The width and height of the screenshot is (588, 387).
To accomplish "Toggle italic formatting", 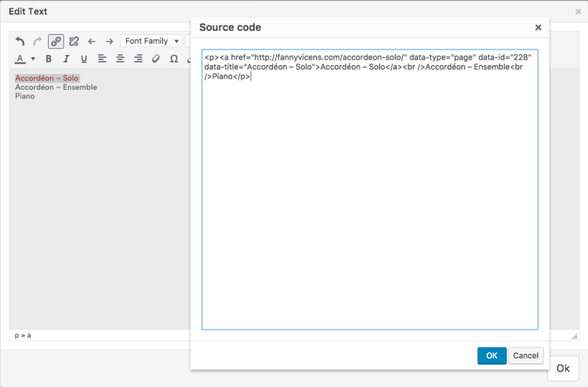I will pos(67,59).
